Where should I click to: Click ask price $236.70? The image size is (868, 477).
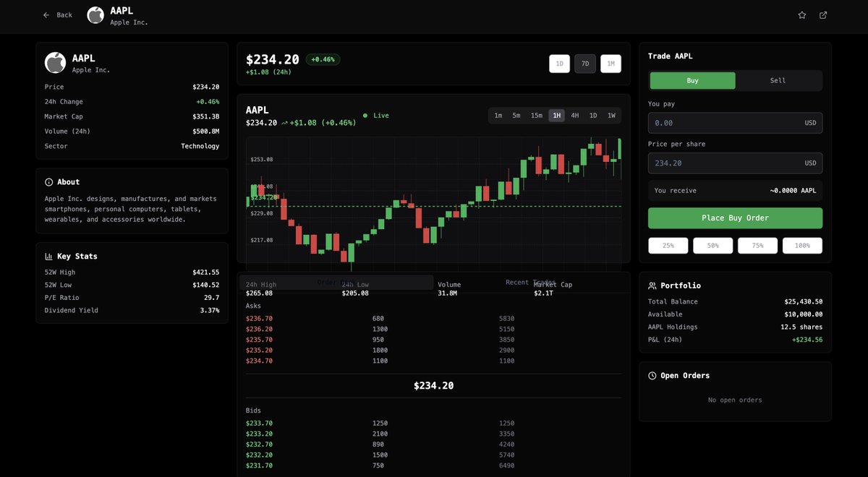pos(259,319)
